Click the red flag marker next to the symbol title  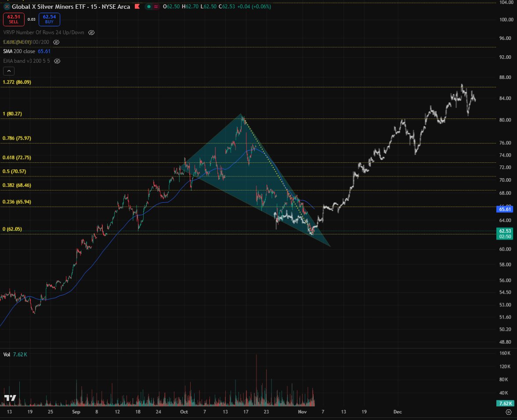(137, 7)
